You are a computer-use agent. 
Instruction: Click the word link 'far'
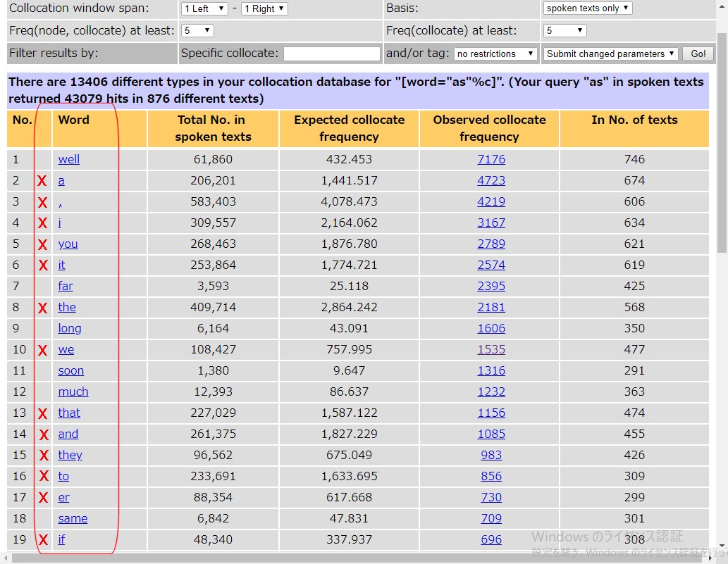pyautogui.click(x=66, y=286)
